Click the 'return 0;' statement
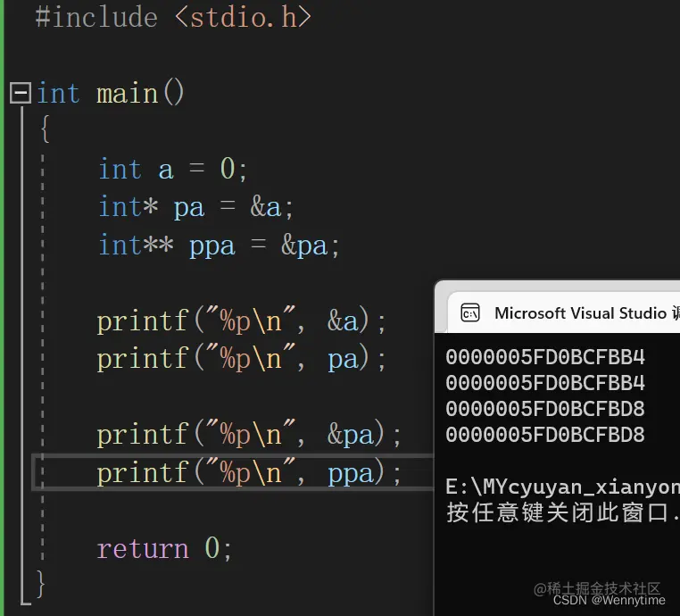Viewport: 680px width, 616px height. pos(164,548)
